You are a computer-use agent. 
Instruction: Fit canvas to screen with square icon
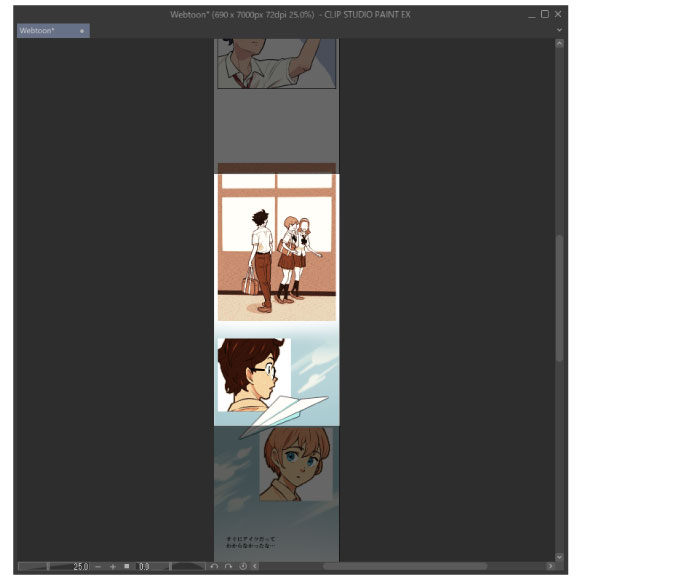(x=126, y=566)
